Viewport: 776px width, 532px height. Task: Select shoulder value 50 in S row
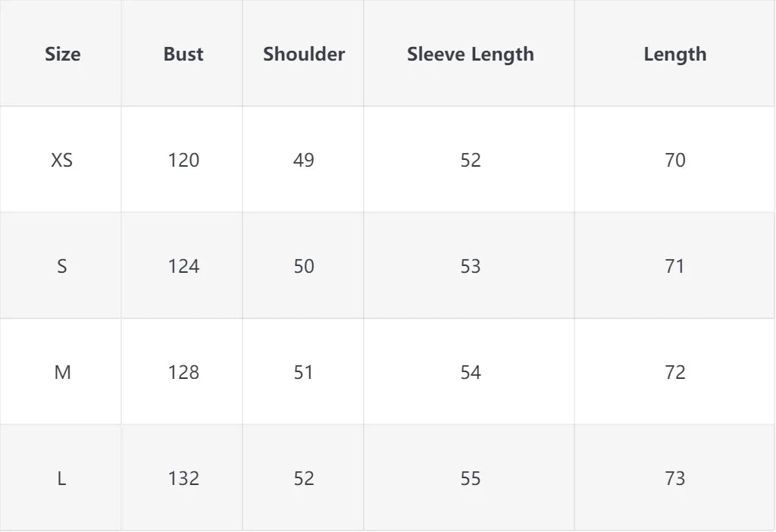(304, 266)
